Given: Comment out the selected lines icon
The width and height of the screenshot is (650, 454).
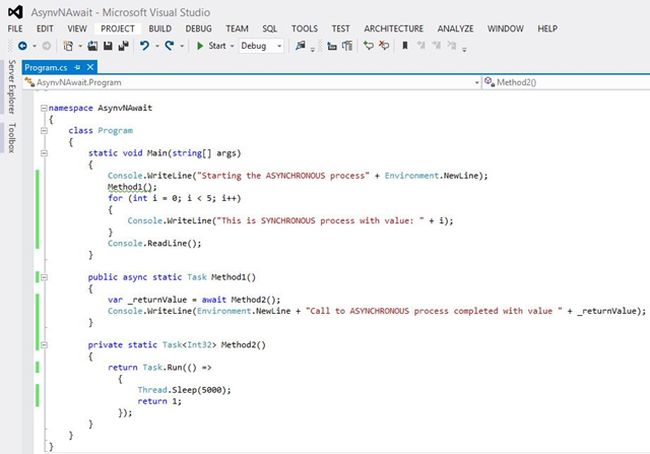Looking at the screenshot, I should tap(369, 46).
